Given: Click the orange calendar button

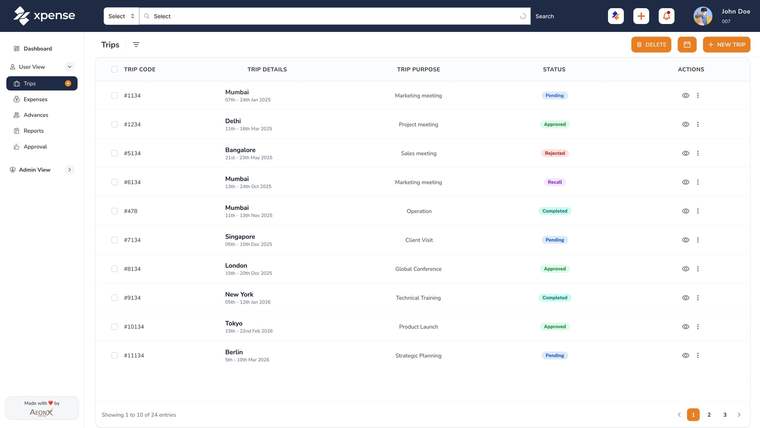Looking at the screenshot, I should (687, 45).
